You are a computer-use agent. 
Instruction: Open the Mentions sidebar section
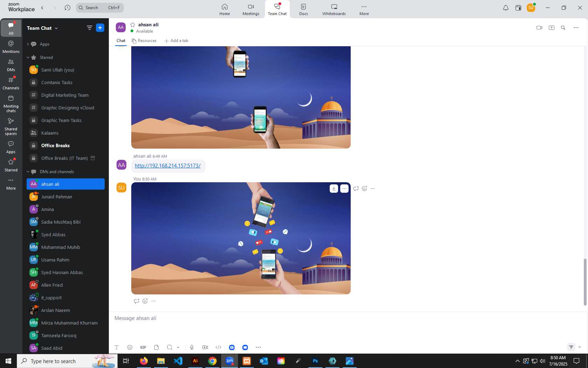click(x=11, y=47)
